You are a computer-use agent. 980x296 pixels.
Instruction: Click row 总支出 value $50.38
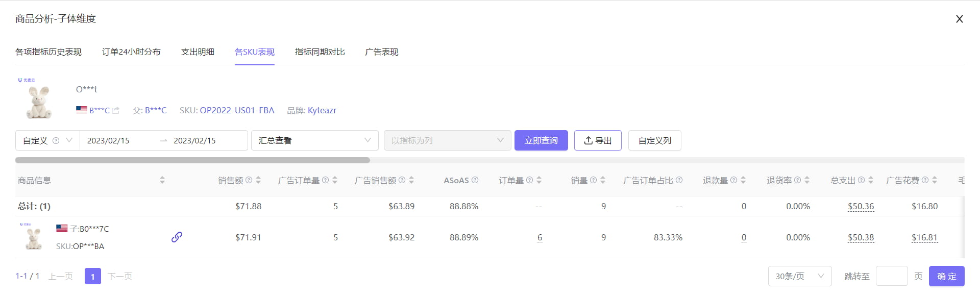coord(861,237)
